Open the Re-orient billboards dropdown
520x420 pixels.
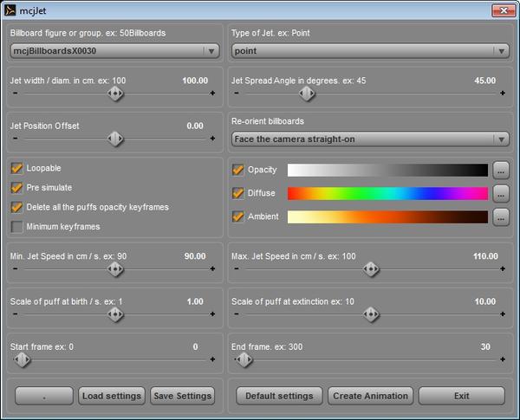(370, 139)
